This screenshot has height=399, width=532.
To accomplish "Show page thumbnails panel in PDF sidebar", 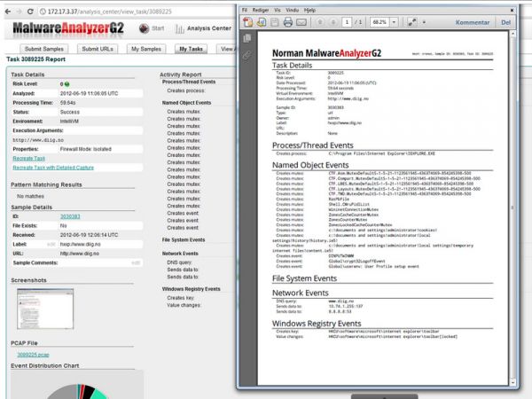I will pos(247,38).
